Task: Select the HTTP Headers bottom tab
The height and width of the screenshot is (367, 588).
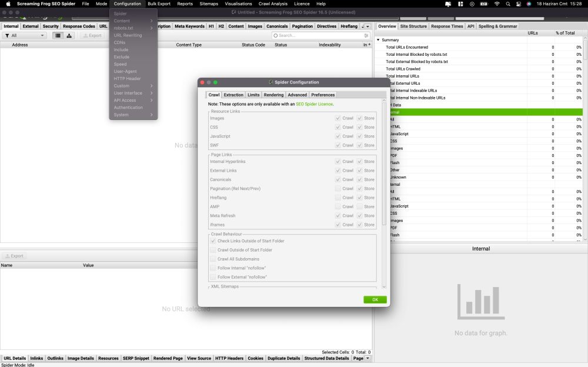Action: (229, 358)
